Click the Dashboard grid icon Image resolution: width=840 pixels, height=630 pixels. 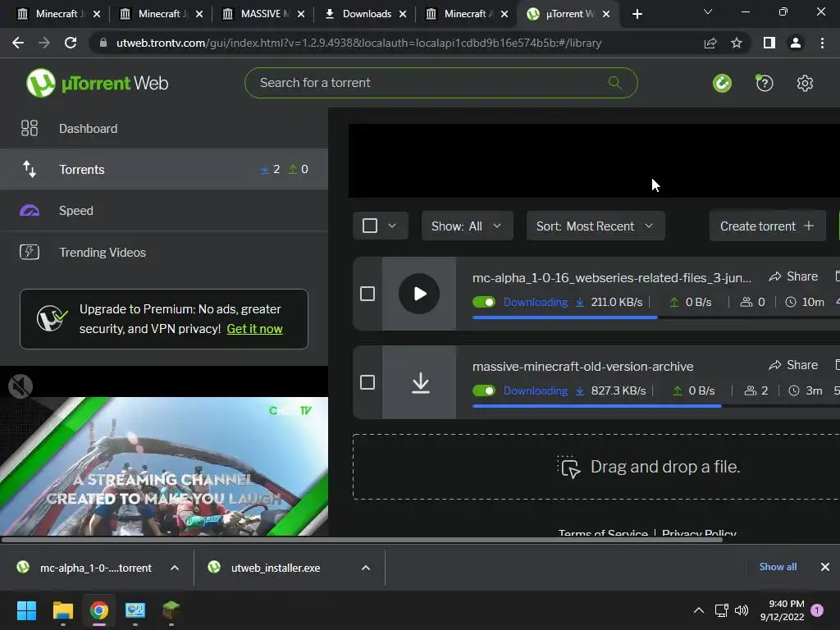[x=30, y=128]
